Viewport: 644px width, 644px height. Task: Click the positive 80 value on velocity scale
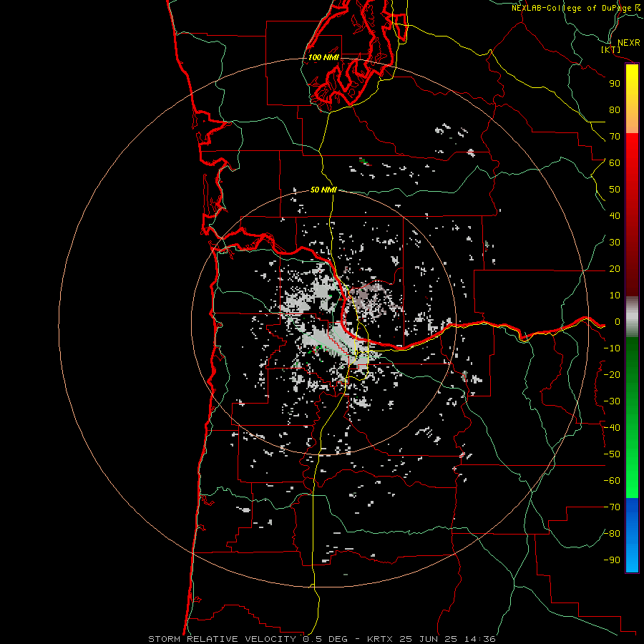[x=615, y=109]
